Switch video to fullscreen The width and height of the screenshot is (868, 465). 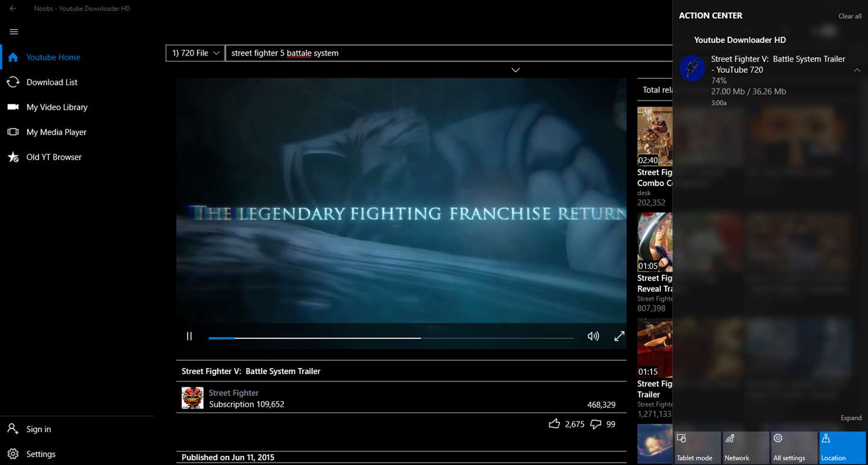pyautogui.click(x=619, y=336)
